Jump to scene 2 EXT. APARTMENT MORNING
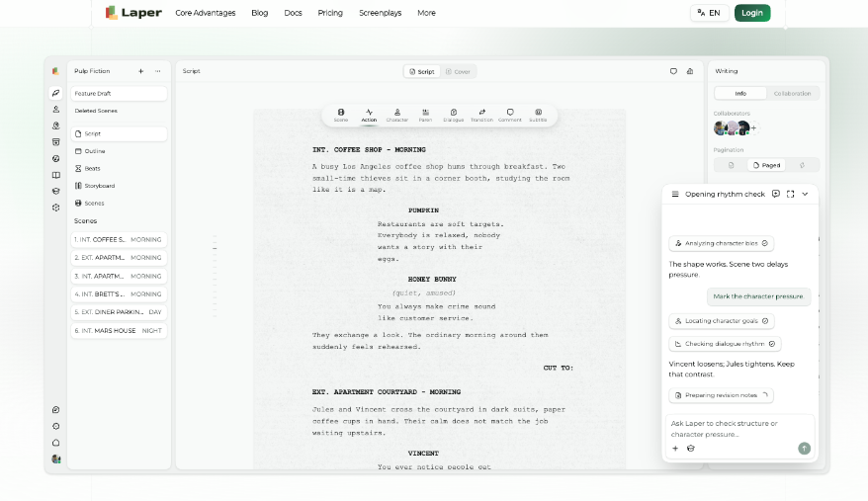This screenshot has width=868, height=501. coord(119,258)
